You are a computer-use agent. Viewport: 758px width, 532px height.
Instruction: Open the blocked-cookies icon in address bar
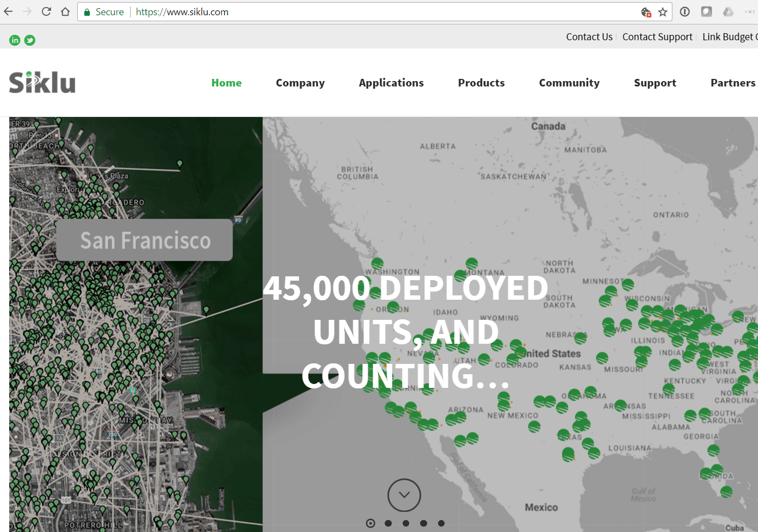click(646, 11)
